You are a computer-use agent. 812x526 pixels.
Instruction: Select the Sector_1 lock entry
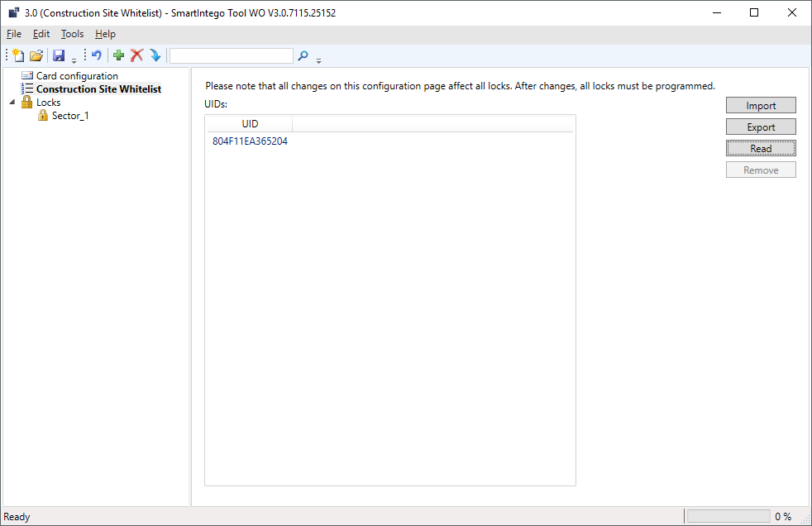(x=70, y=116)
